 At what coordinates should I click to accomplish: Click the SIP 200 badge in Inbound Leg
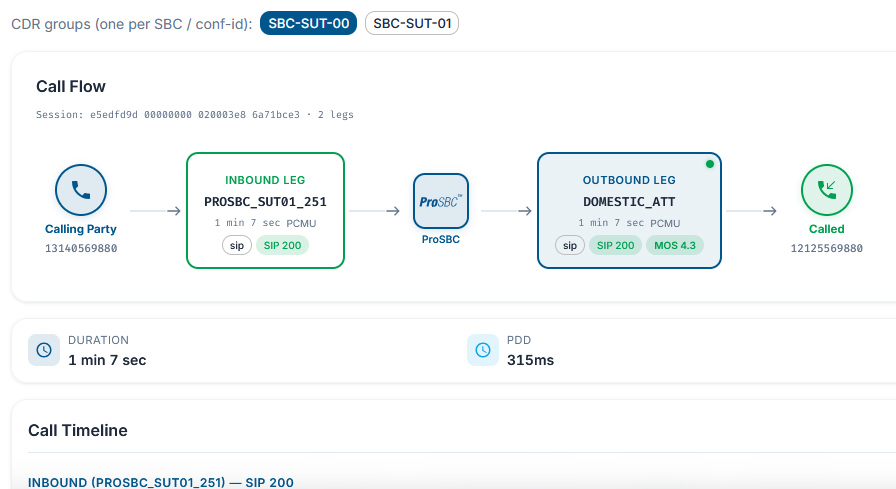282,246
